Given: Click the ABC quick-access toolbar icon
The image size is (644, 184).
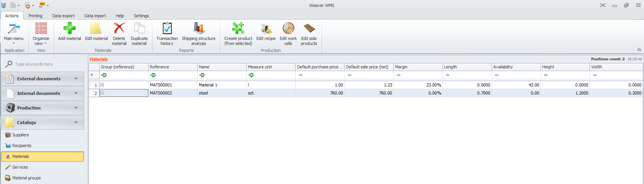Looking at the screenshot, I should pos(42,5).
